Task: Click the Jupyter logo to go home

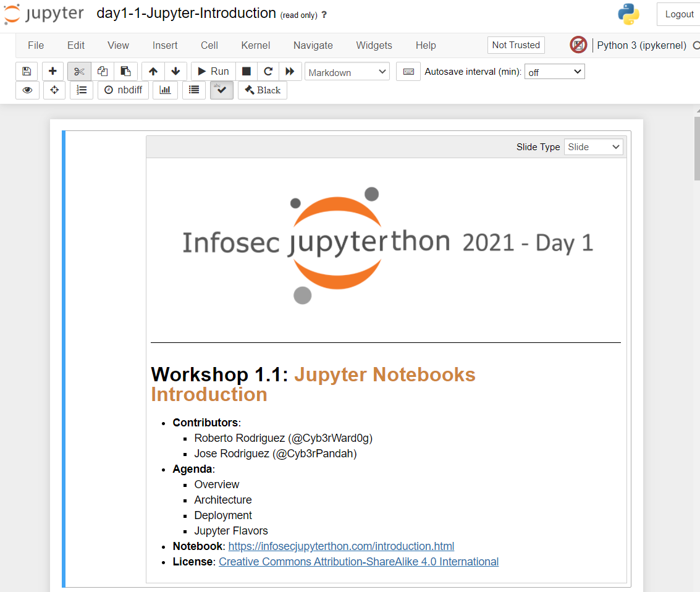Action: [43, 14]
